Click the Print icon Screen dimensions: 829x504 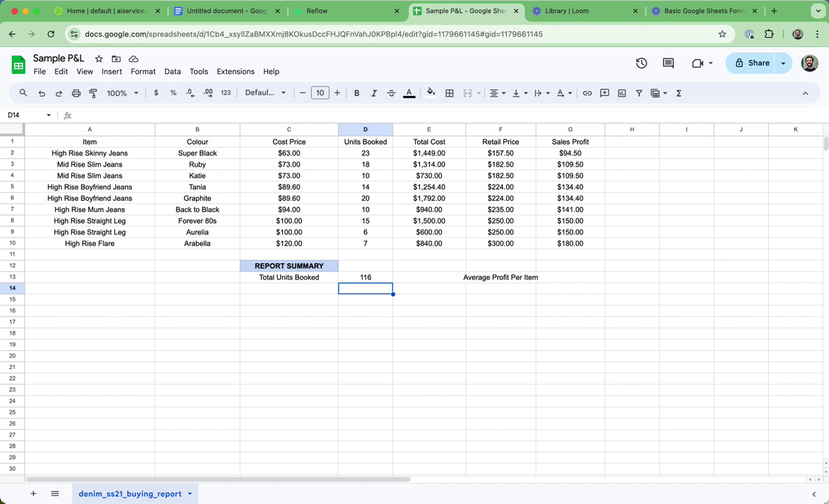tap(76, 92)
